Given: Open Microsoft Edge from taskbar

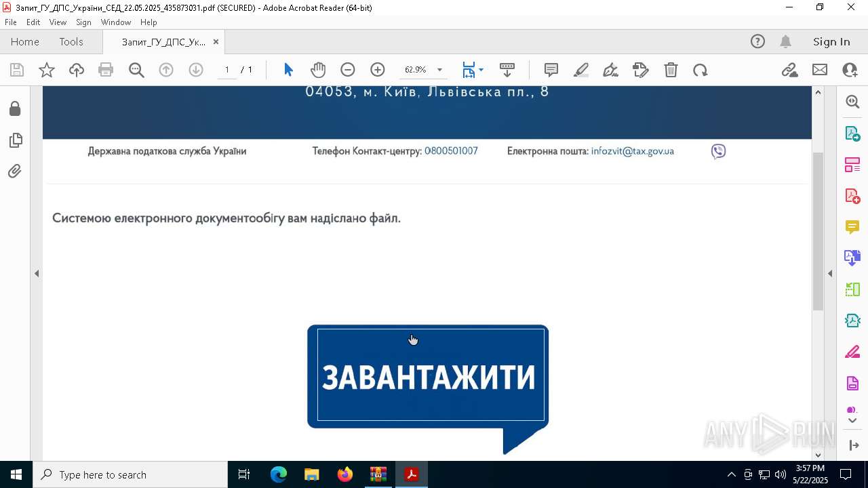Looking at the screenshot, I should 279,474.
